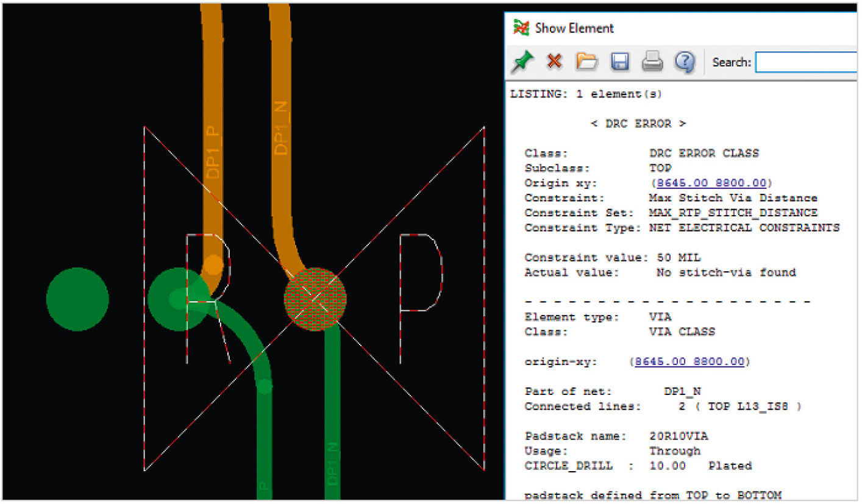Click the '< DRC ERROR >' heading

tap(638, 124)
